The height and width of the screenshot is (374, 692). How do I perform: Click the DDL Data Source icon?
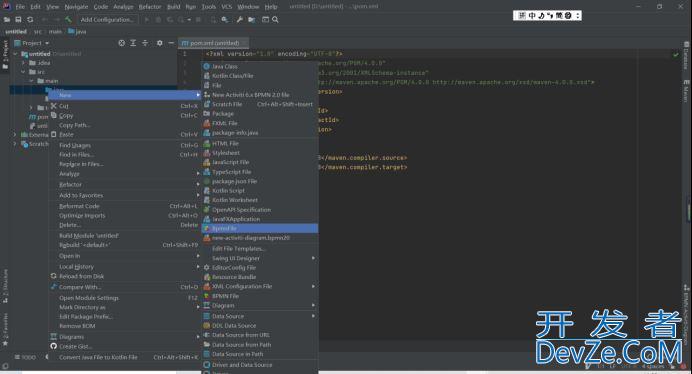click(x=207, y=325)
